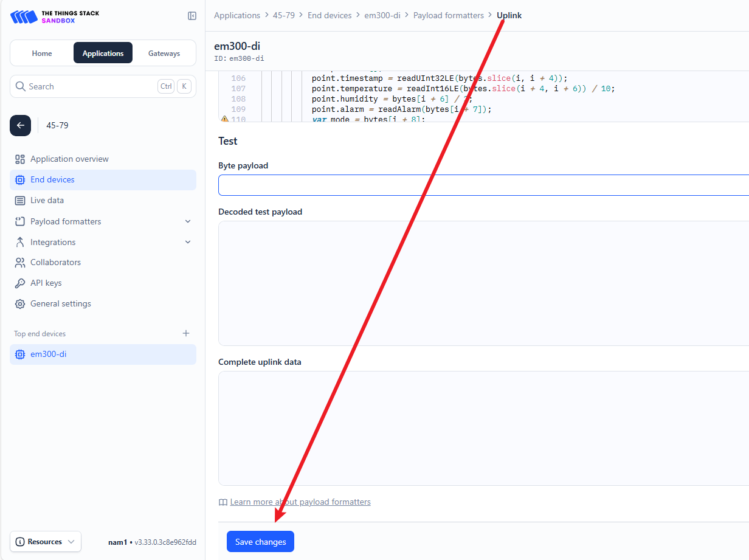
Task: Click the warning icon on line 110
Action: (x=224, y=119)
